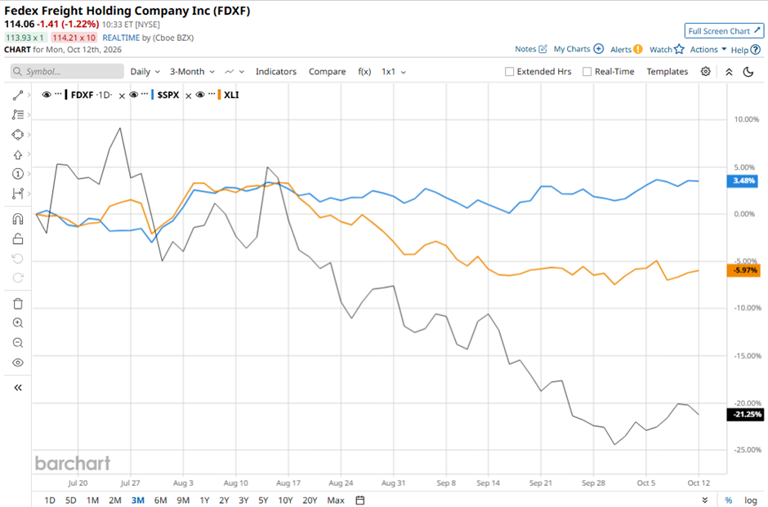Screen dimensions: 768x507
Task: Open $SPX series options menu
Action: point(144,94)
